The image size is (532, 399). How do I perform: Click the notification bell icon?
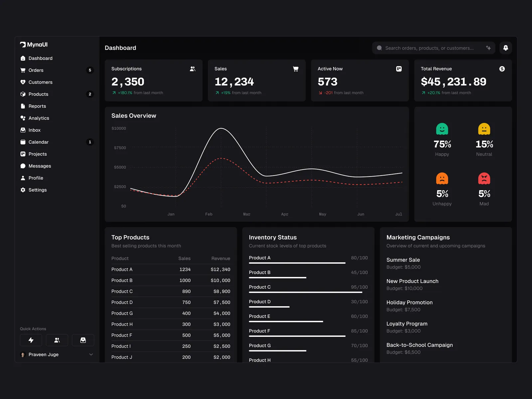click(x=505, y=48)
